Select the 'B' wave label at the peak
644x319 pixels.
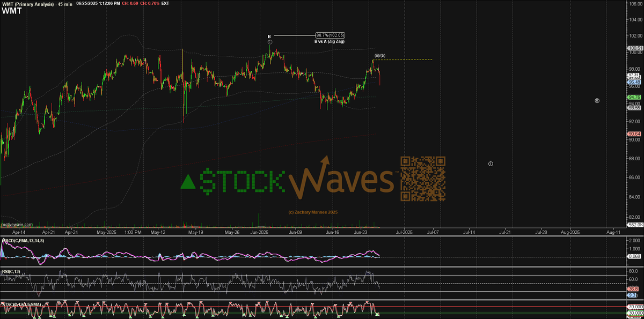pyautogui.click(x=269, y=36)
